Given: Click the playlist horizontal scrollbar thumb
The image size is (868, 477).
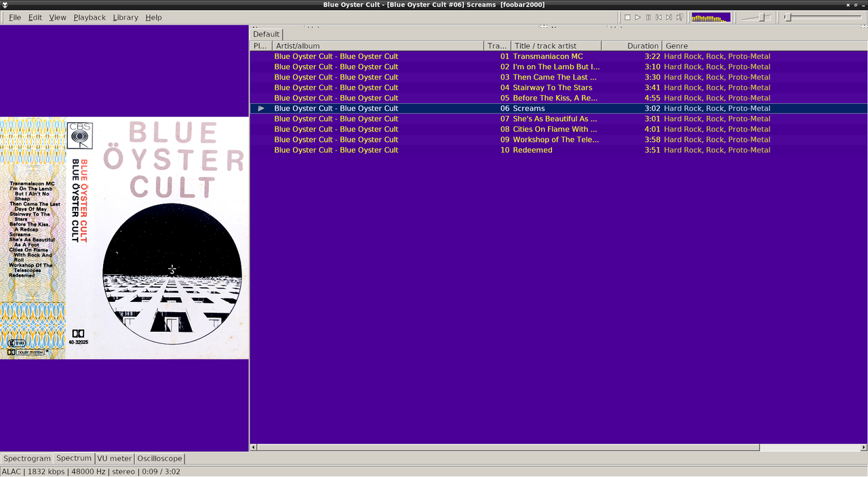Looking at the screenshot, I should pyautogui.click(x=509, y=447).
